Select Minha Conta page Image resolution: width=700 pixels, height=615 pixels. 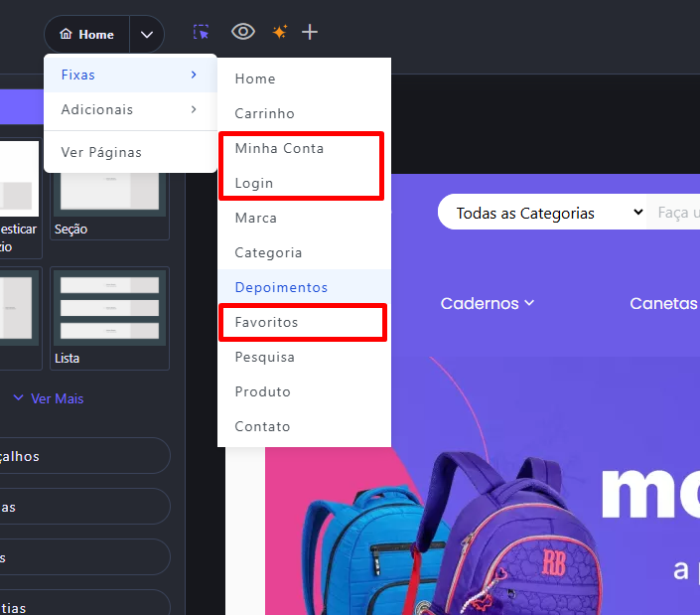pyautogui.click(x=279, y=148)
